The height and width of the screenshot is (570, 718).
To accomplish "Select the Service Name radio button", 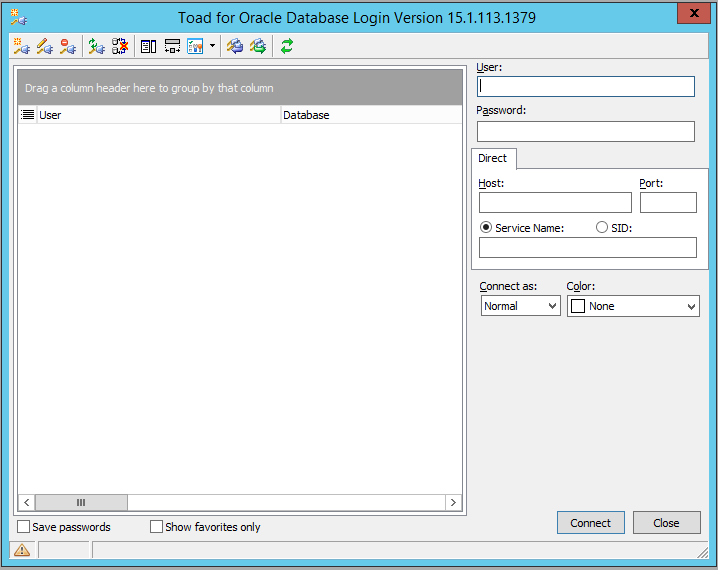I will pyautogui.click(x=486, y=228).
